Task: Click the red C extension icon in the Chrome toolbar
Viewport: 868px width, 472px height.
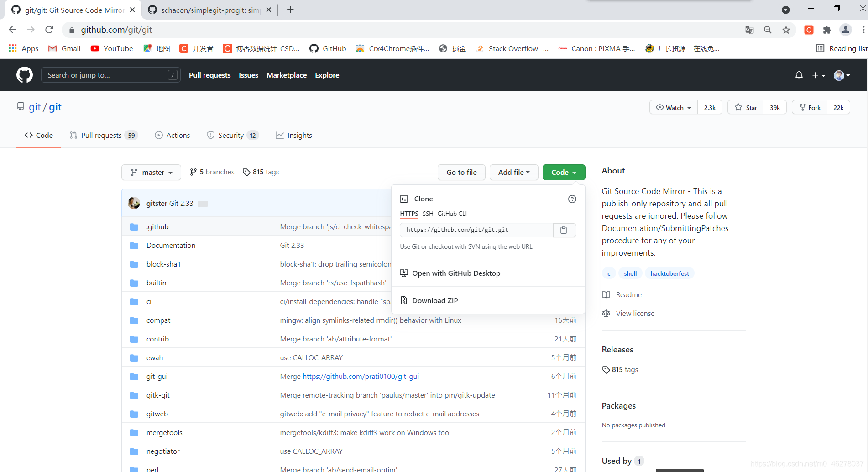Action: pos(809,30)
